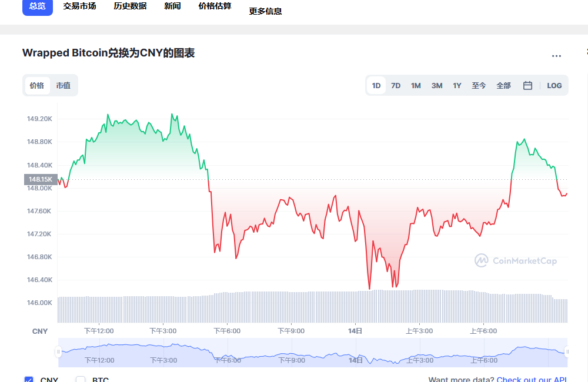Tick the CNY currency checkbox
This screenshot has height=382, width=588.
pyautogui.click(x=29, y=380)
